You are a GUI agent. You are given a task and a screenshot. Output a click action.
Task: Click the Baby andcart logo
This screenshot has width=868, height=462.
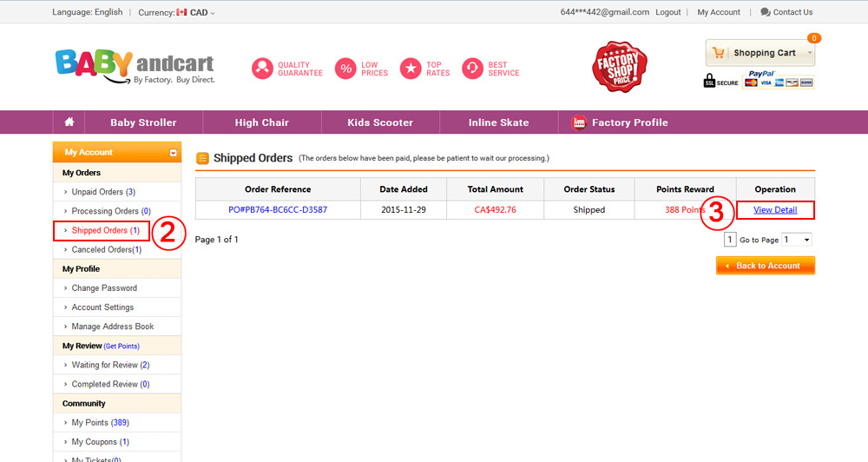135,67
